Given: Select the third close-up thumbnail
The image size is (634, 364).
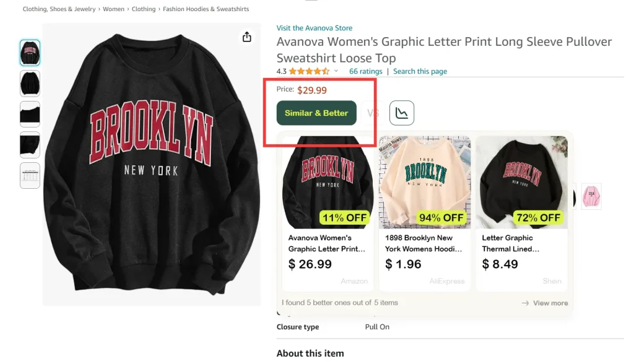Looking at the screenshot, I should pyautogui.click(x=30, y=114).
